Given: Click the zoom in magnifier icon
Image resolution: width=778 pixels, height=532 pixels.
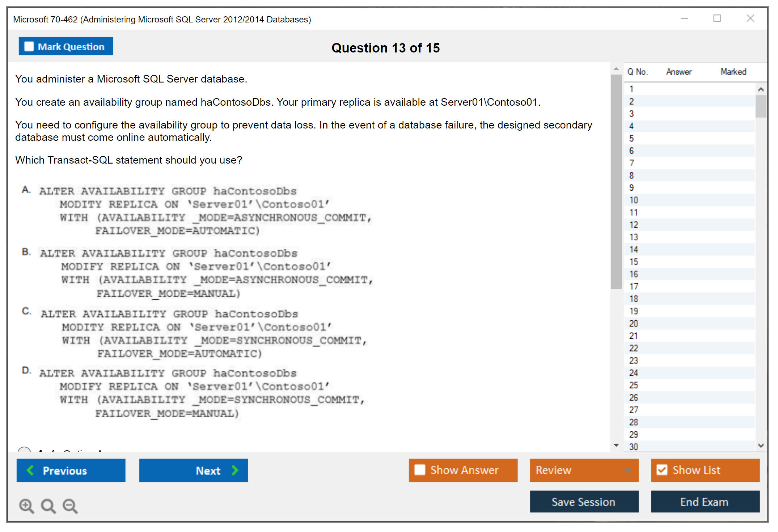Looking at the screenshot, I should point(26,506).
